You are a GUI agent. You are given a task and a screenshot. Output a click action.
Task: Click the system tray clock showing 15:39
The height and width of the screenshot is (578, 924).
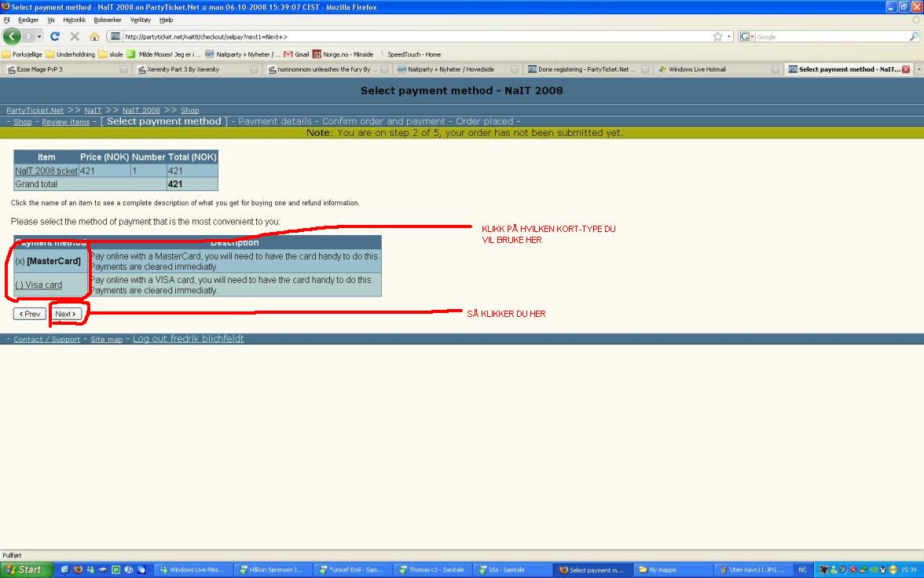908,569
